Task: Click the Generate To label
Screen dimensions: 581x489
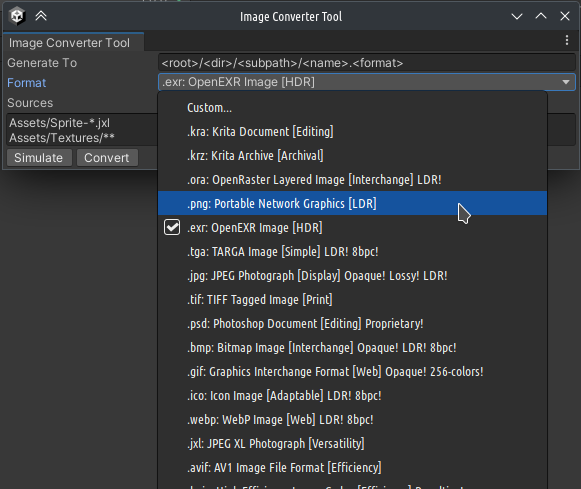Action: click(x=42, y=63)
